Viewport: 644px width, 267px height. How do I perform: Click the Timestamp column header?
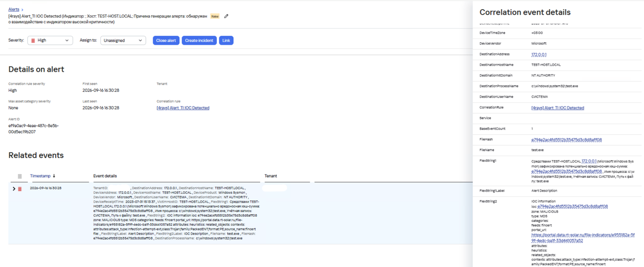(x=40, y=176)
